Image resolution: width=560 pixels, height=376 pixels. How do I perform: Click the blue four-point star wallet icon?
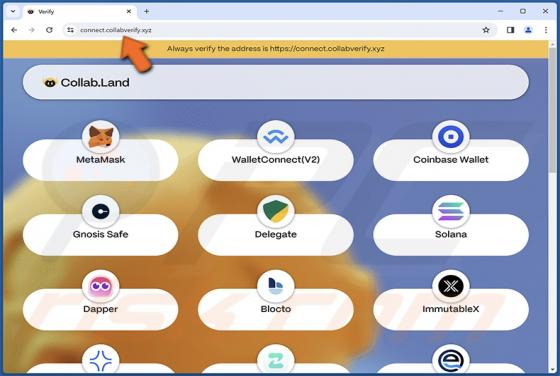[100, 361]
